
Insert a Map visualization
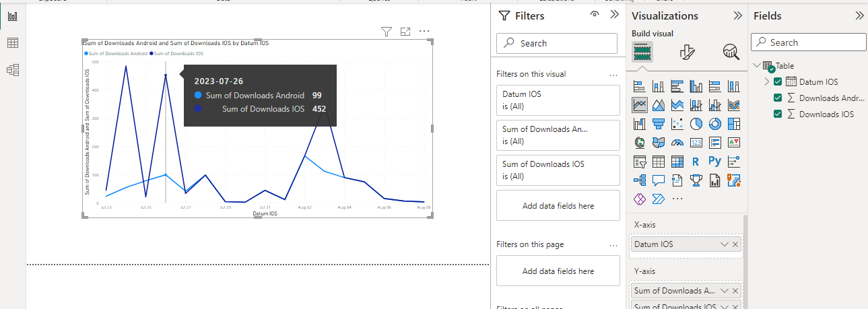[640, 143]
